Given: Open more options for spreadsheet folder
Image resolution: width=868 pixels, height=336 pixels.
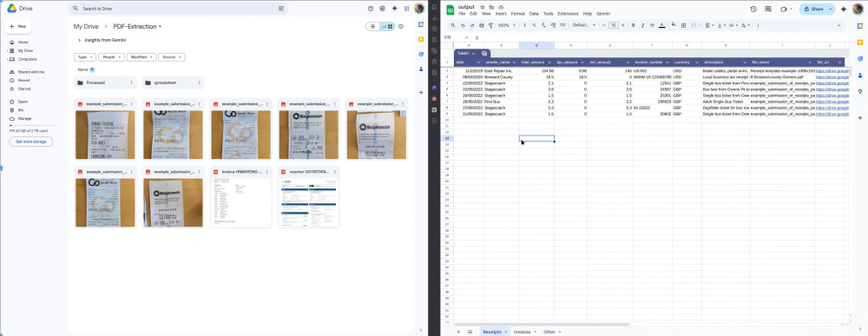Looking at the screenshot, I should pos(199,82).
